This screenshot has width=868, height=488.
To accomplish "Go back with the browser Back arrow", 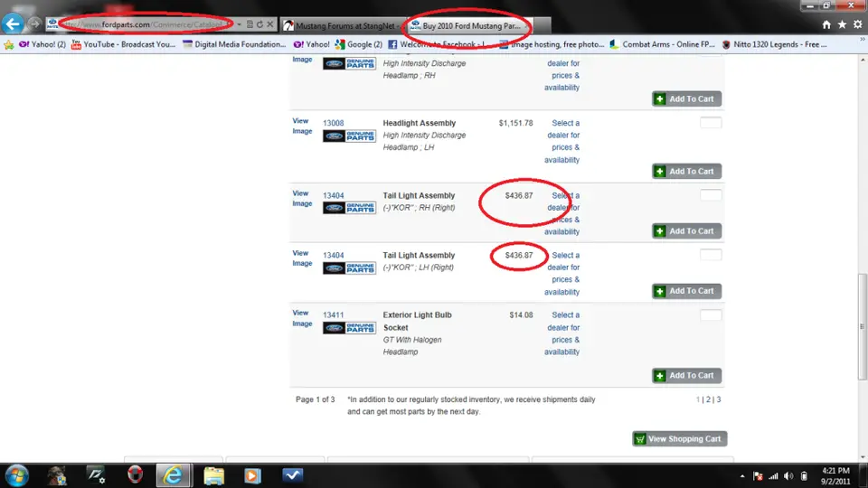I will pos(12,23).
